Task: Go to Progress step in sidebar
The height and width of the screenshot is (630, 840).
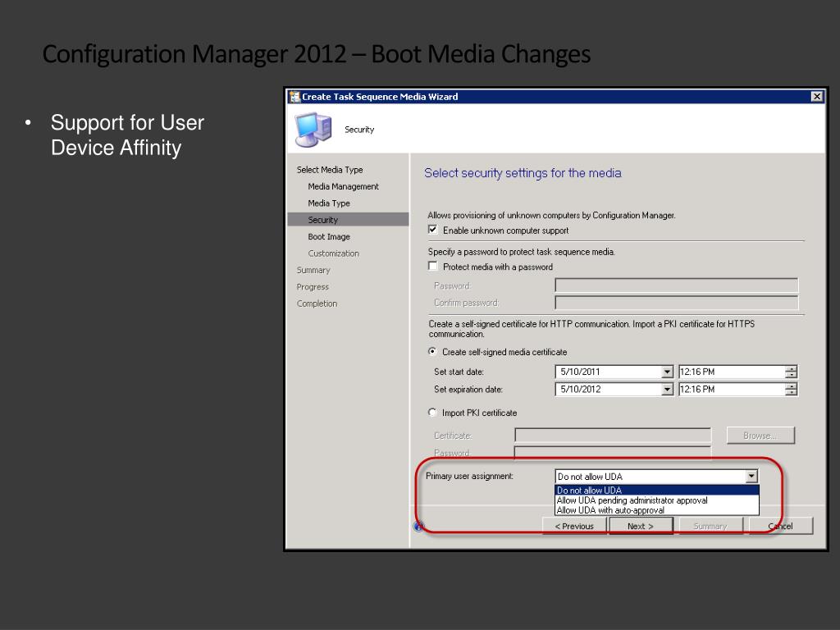Action: 313,286
